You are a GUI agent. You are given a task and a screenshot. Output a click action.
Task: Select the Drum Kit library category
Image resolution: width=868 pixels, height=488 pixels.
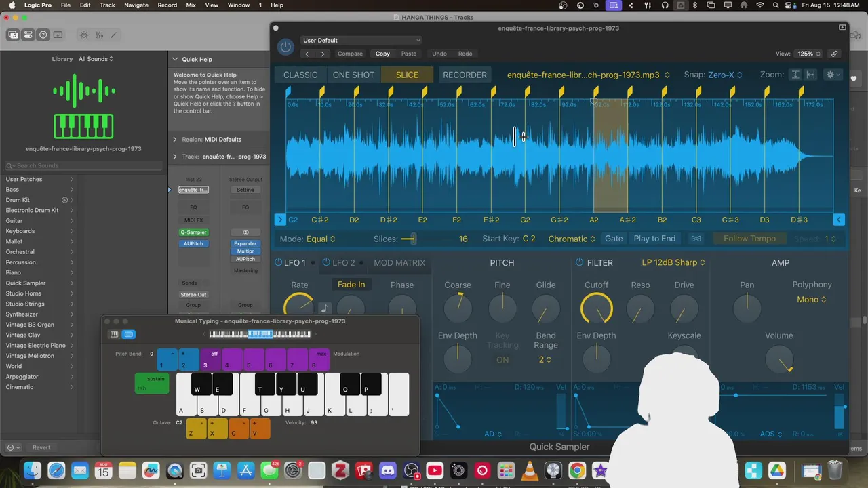pos(18,200)
